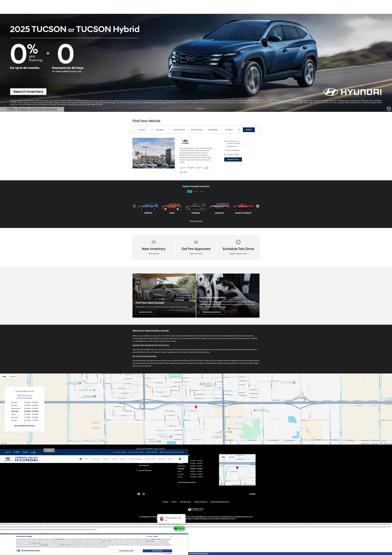The height and width of the screenshot is (555, 392).
Task: Click the red location pin on large map
Action: (x=196, y=407)
